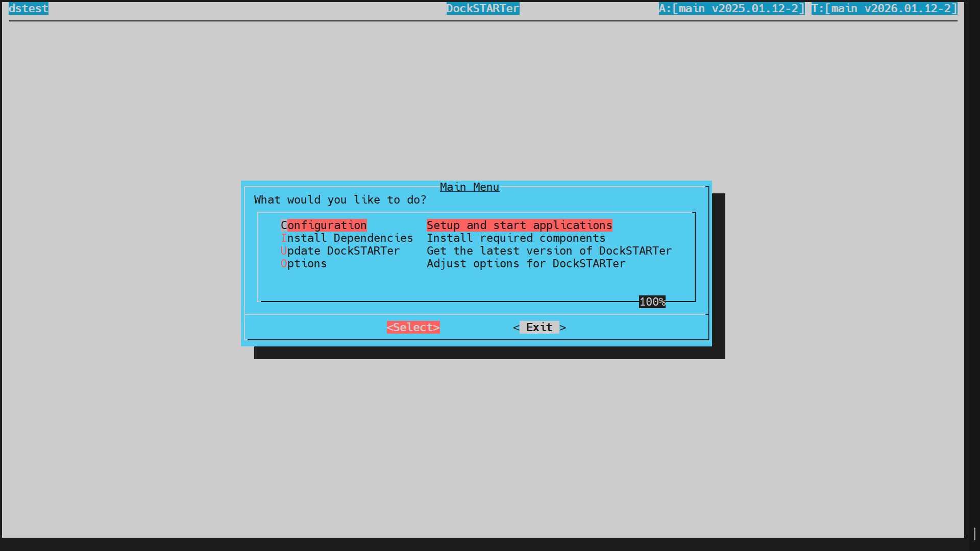The height and width of the screenshot is (551, 980).
Task: Click the Main Menu dialog title
Action: tap(470, 187)
